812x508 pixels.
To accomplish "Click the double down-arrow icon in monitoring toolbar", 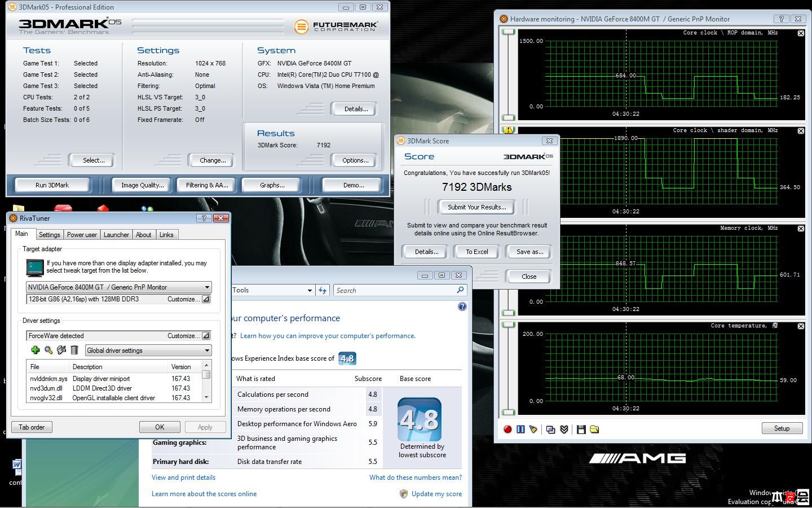I will point(564,430).
